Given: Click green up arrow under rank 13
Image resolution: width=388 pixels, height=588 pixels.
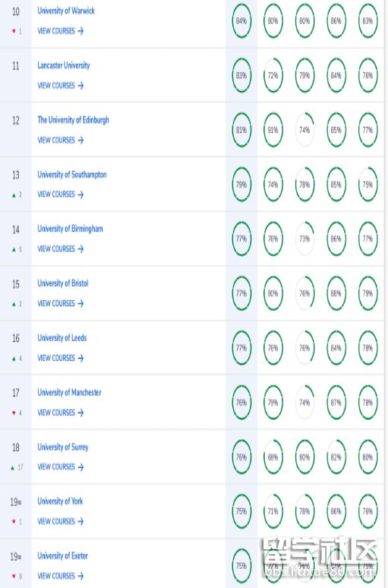Looking at the screenshot, I should pyautogui.click(x=14, y=195).
